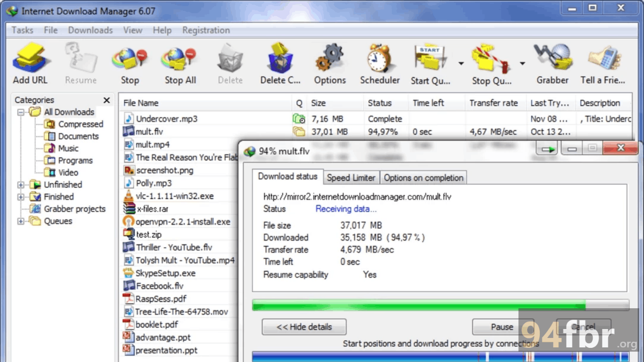Screen dimensions: 644x362
Task: Select Tree-Life-The-64758.mov in the list
Action: [x=182, y=312]
